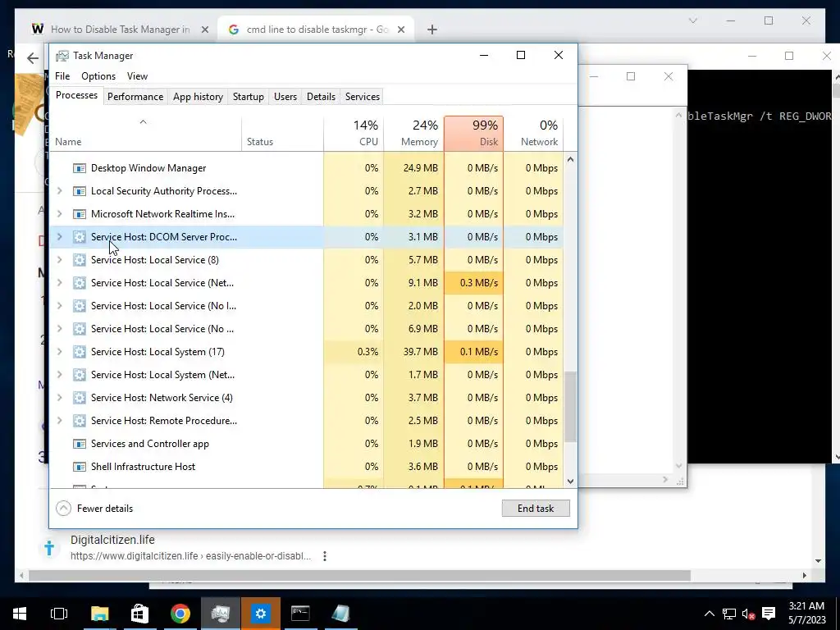Click the Status column header
Image resolution: width=840 pixels, height=630 pixels.
pyautogui.click(x=283, y=134)
